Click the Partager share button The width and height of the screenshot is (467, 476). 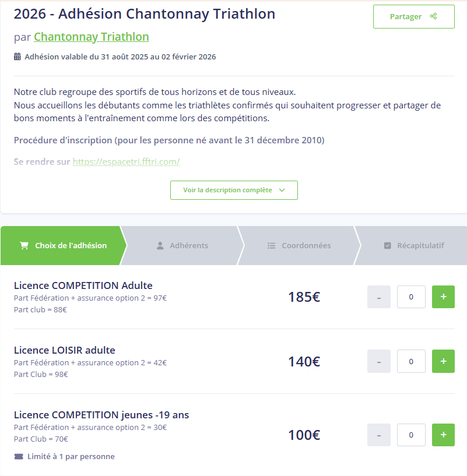[413, 16]
